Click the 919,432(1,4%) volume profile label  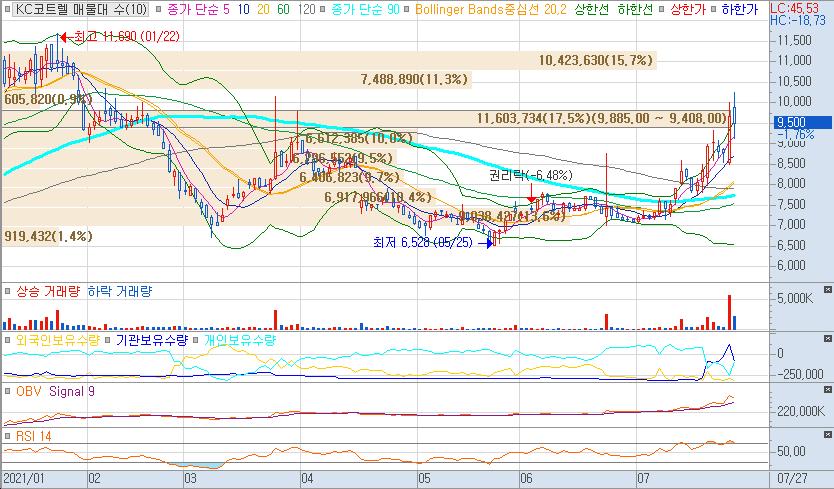click(48, 236)
